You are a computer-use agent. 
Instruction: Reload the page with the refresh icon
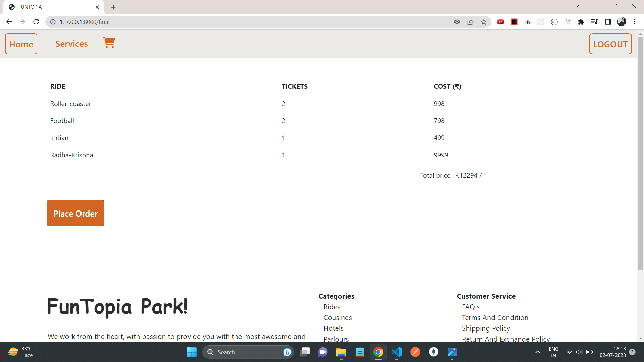pos(36,22)
